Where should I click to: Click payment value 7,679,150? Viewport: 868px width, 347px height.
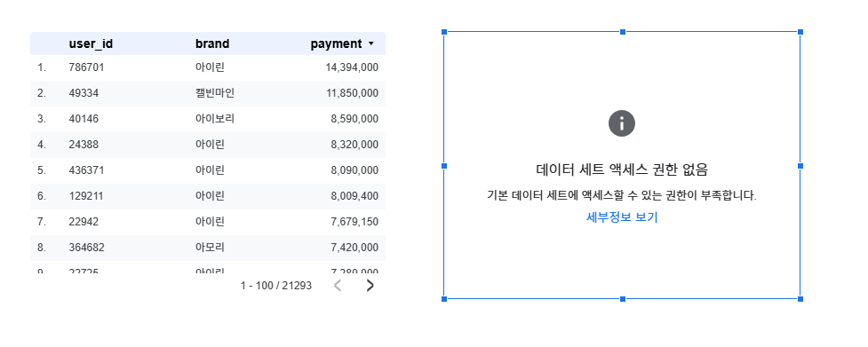click(x=354, y=222)
